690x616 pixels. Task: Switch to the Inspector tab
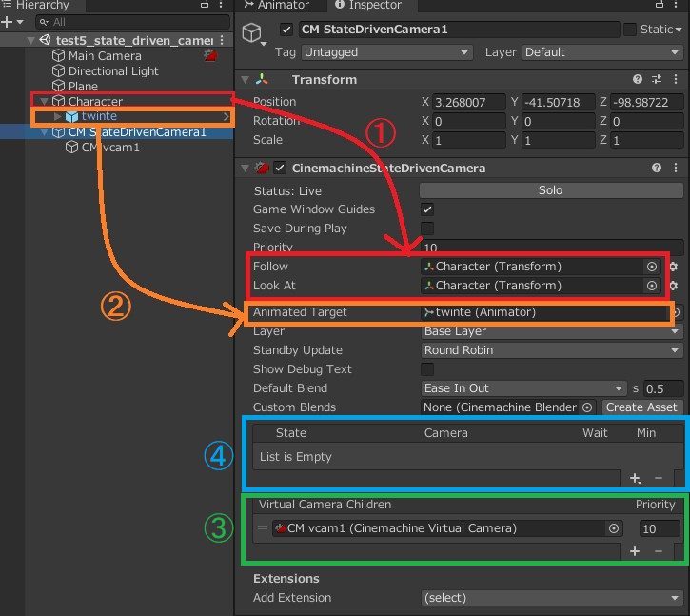pos(368,5)
